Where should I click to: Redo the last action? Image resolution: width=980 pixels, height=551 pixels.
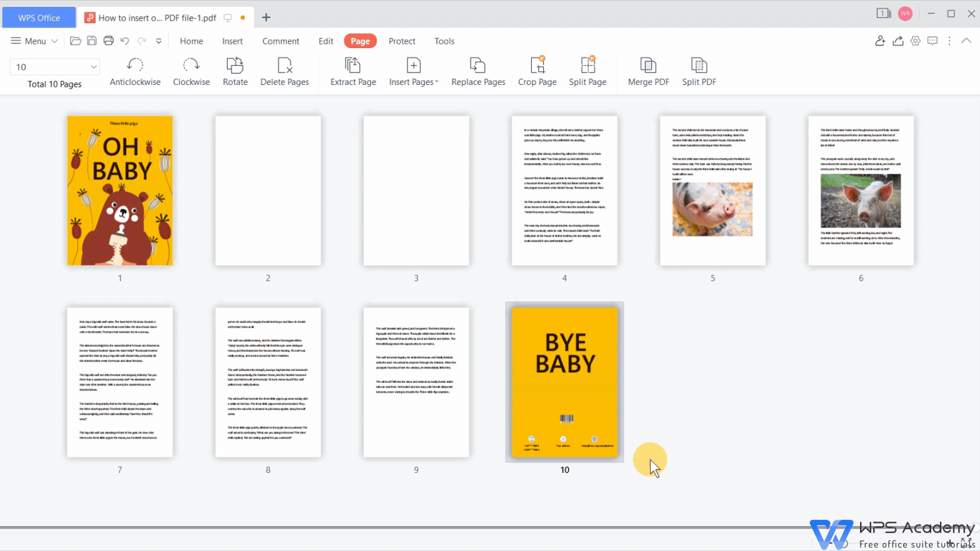coord(142,41)
